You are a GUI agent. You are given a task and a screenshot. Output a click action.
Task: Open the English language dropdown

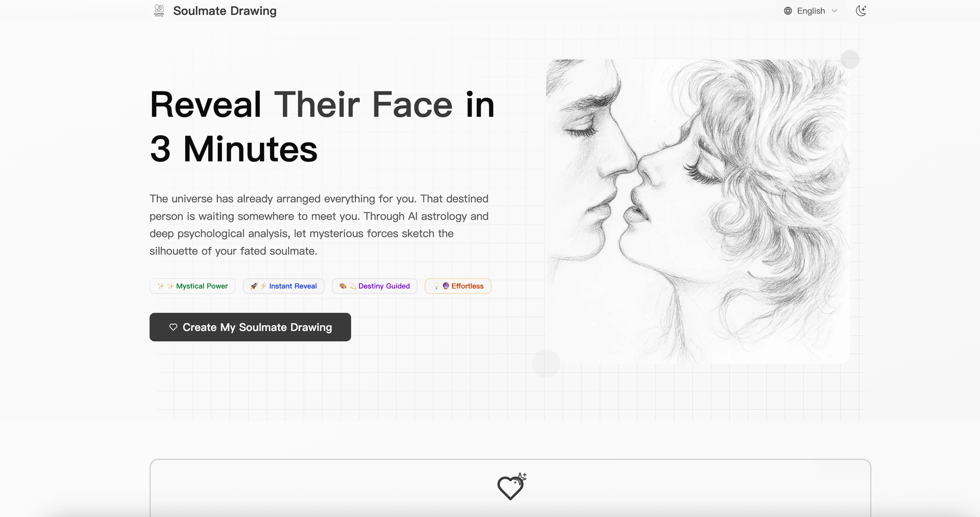[811, 11]
